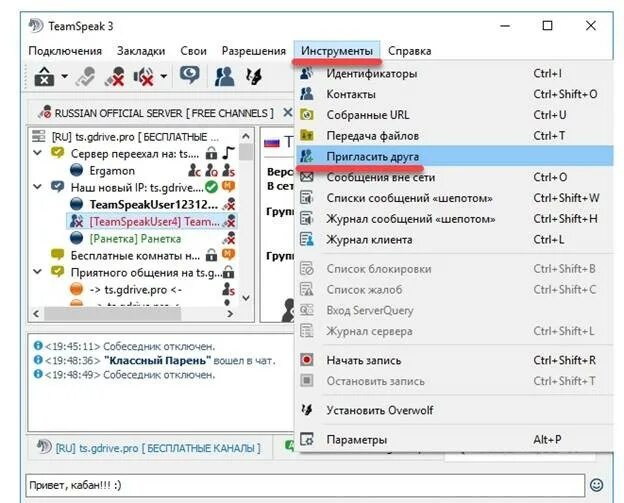
Task: Click the Overwolf toolbar icon
Action: coord(254,76)
